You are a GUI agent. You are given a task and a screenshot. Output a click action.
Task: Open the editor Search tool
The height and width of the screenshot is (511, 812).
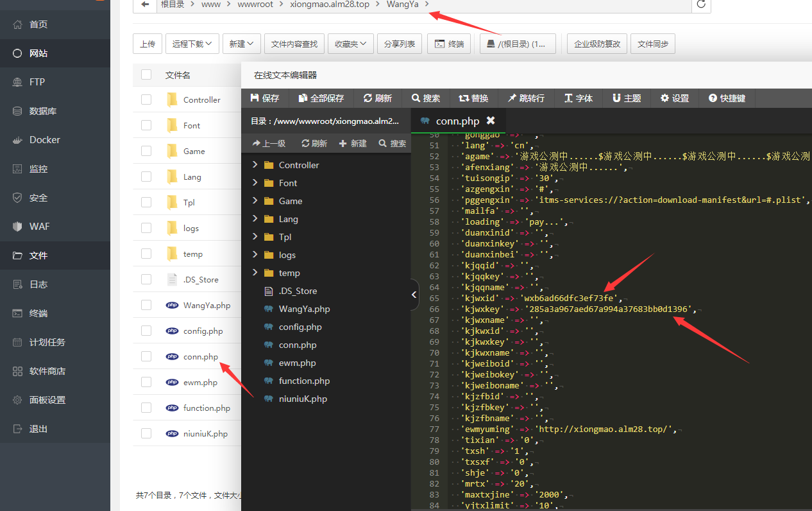pyautogui.click(x=426, y=98)
